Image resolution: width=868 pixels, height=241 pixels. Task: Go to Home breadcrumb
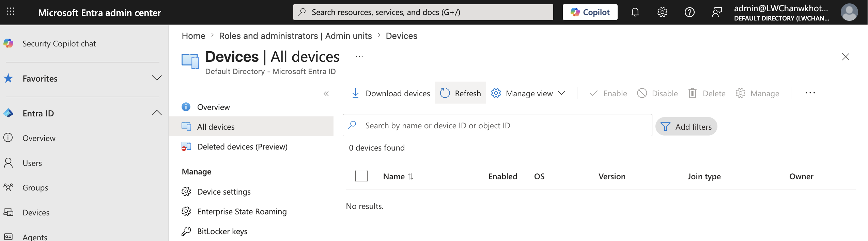tap(193, 36)
